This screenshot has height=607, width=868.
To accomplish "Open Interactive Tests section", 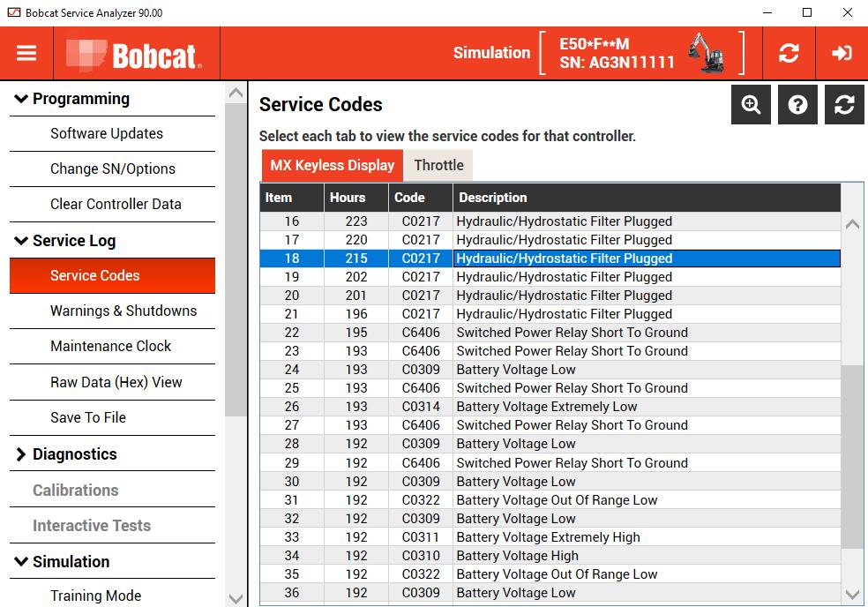I will 112,526.
